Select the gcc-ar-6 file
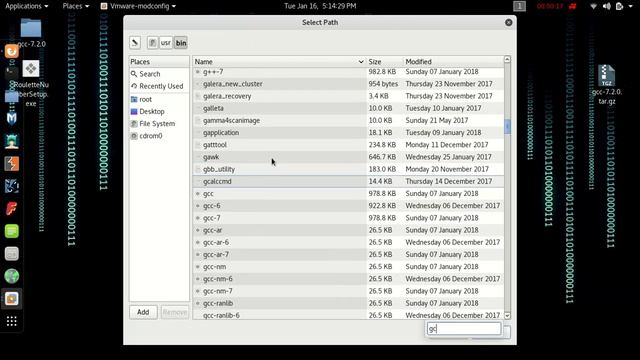640x360 pixels. coord(348,242)
